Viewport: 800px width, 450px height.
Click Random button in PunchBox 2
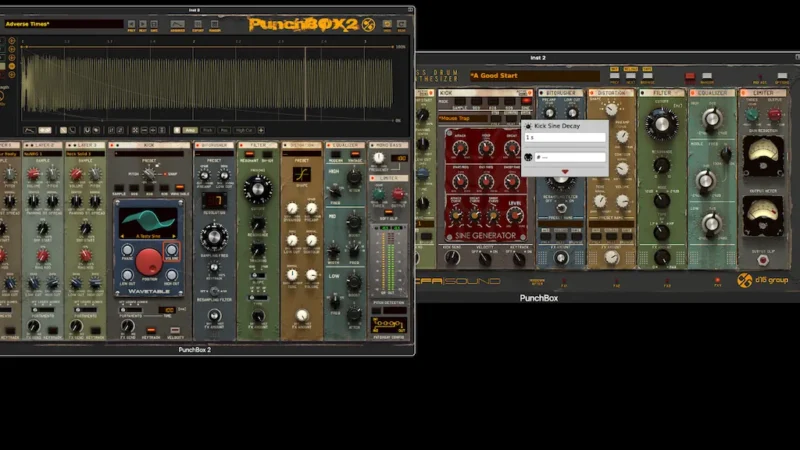[215, 24]
